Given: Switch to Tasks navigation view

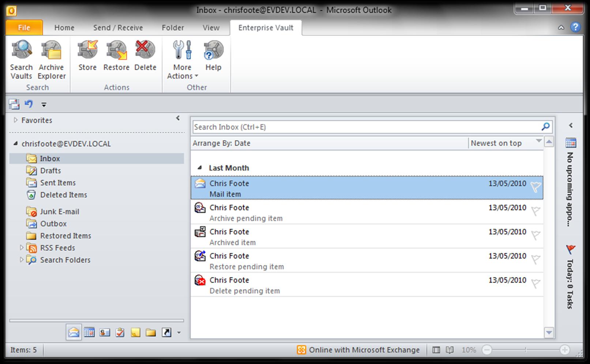Looking at the screenshot, I should 120,333.
